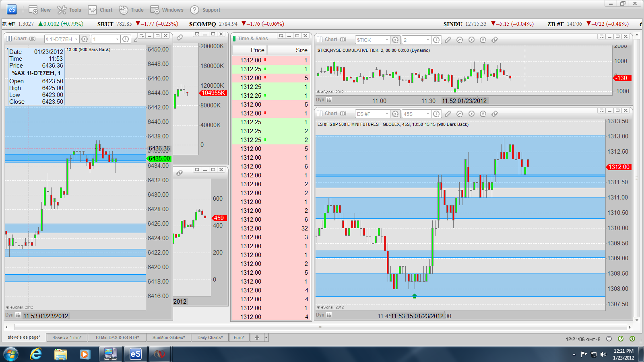Image resolution: width=644 pixels, height=362 pixels.
Task: Click the Time & Sales green indicator icon
Action: (234, 39)
